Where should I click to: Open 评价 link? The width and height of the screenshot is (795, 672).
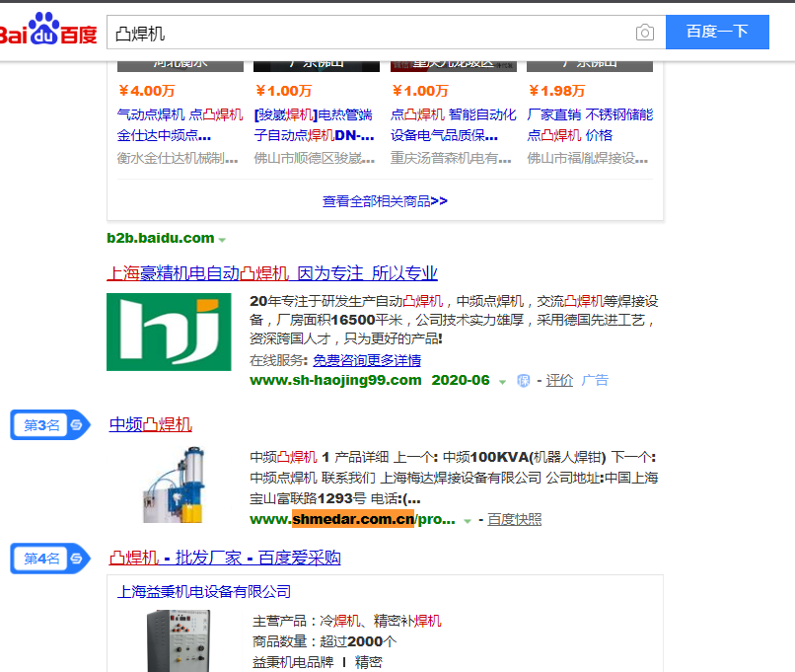(559, 380)
